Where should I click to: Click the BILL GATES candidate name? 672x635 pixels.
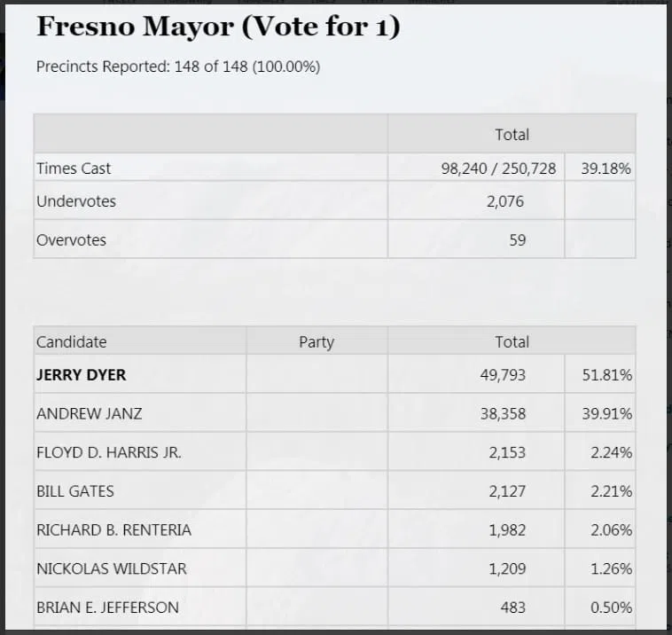click(x=75, y=491)
